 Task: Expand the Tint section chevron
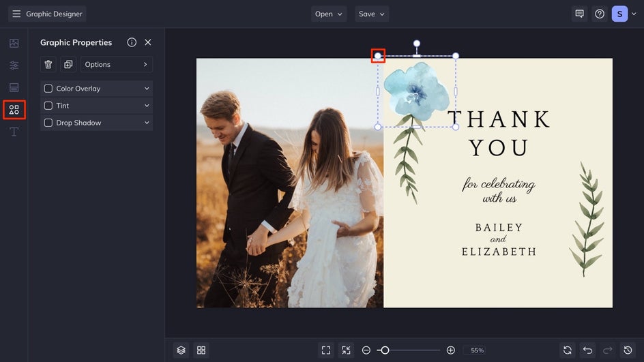(x=147, y=106)
